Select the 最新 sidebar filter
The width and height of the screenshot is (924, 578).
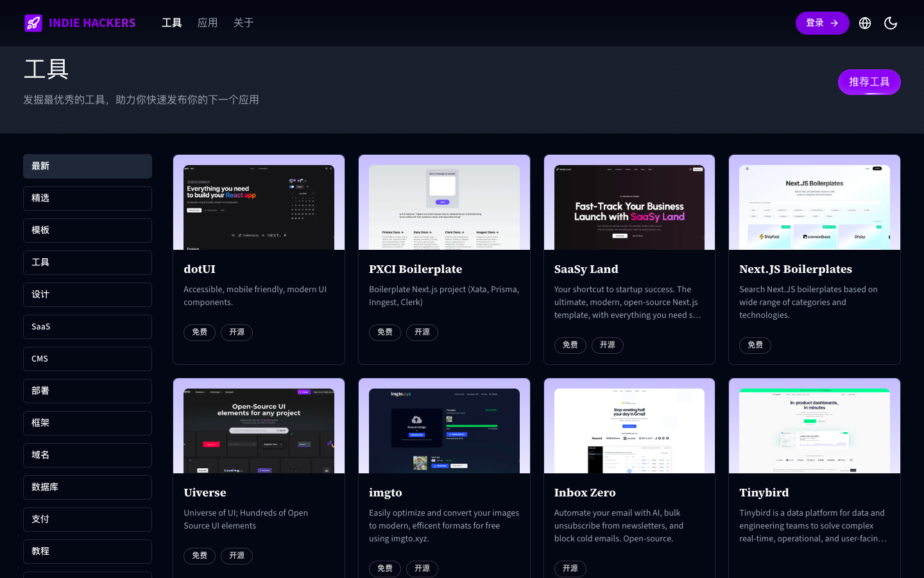pos(87,166)
